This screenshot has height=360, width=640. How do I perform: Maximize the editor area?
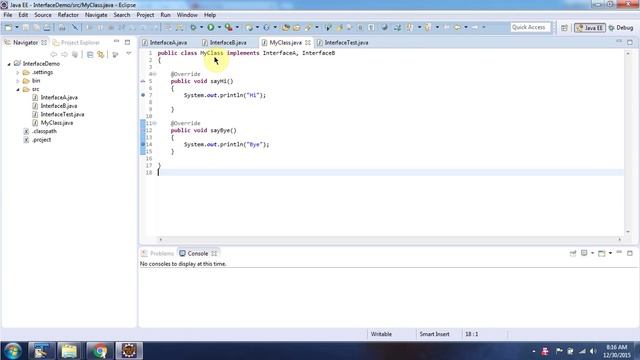point(630,42)
